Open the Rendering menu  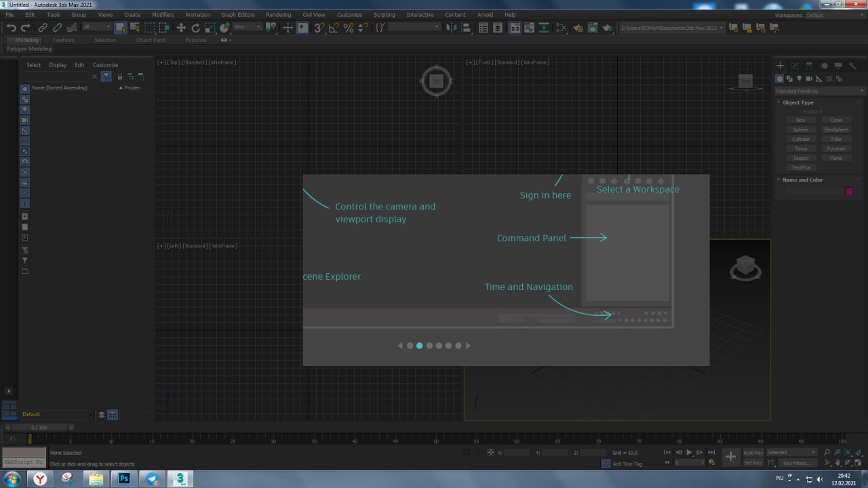(279, 14)
